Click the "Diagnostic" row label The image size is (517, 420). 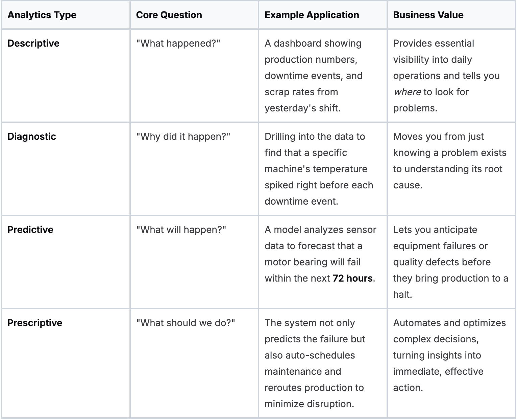tap(32, 136)
